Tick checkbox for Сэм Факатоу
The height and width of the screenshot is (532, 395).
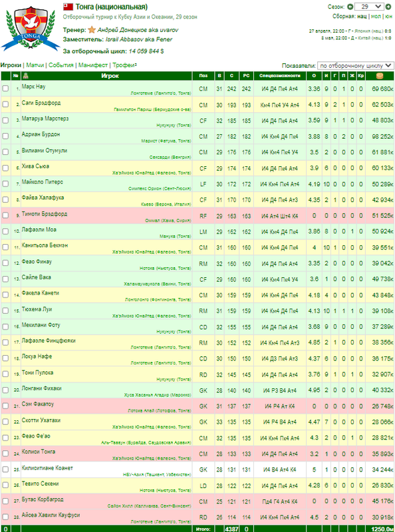pyautogui.click(x=5, y=406)
